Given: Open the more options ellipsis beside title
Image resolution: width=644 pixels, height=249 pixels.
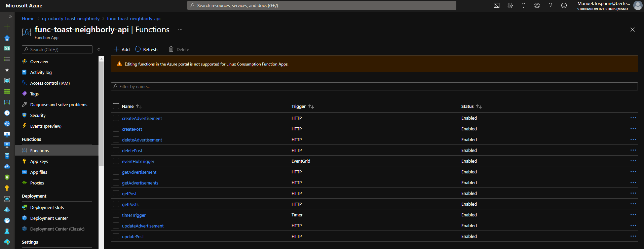Looking at the screenshot, I should tap(180, 30).
